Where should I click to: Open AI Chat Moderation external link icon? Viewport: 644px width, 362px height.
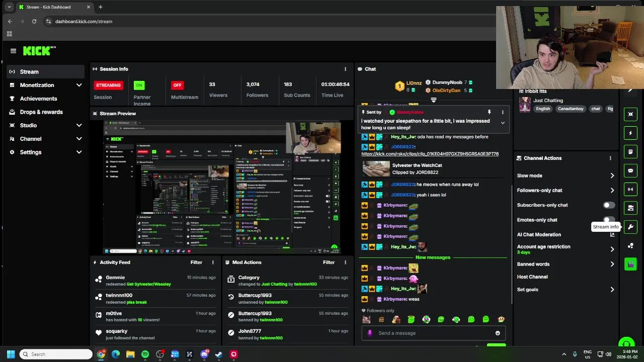click(612, 235)
